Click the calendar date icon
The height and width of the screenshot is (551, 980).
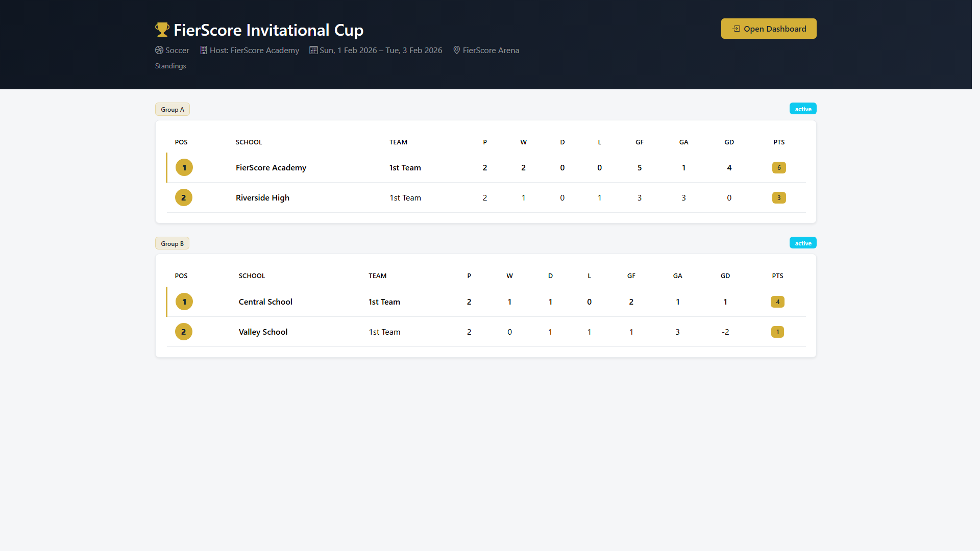coord(313,50)
